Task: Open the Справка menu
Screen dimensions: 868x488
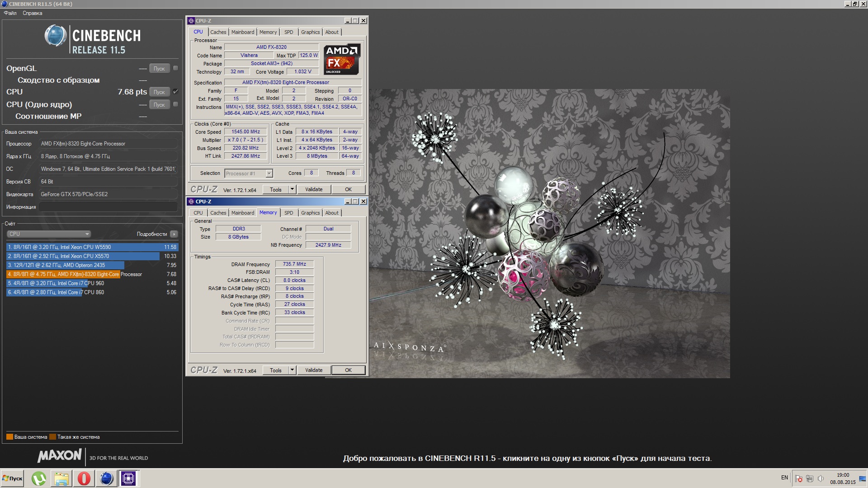Action: [33, 13]
